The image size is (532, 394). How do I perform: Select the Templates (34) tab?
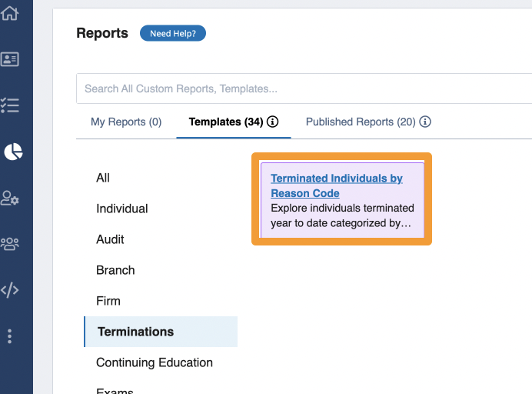coord(226,122)
